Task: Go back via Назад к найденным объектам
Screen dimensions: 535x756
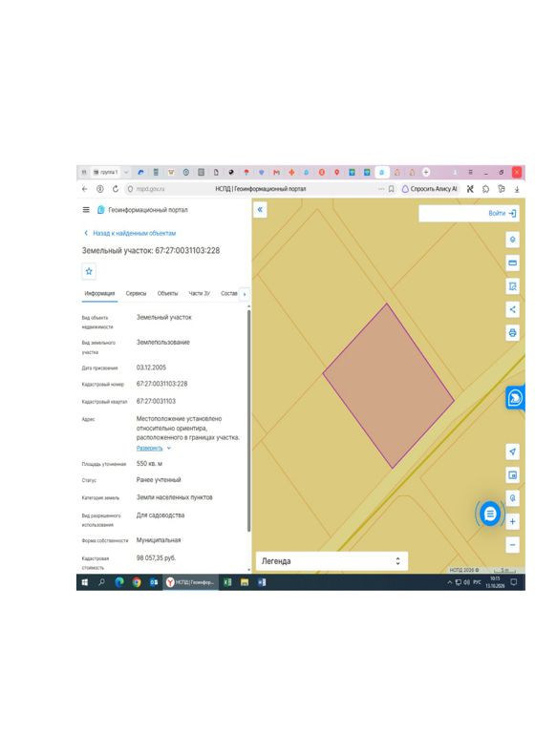Action: [x=130, y=233]
